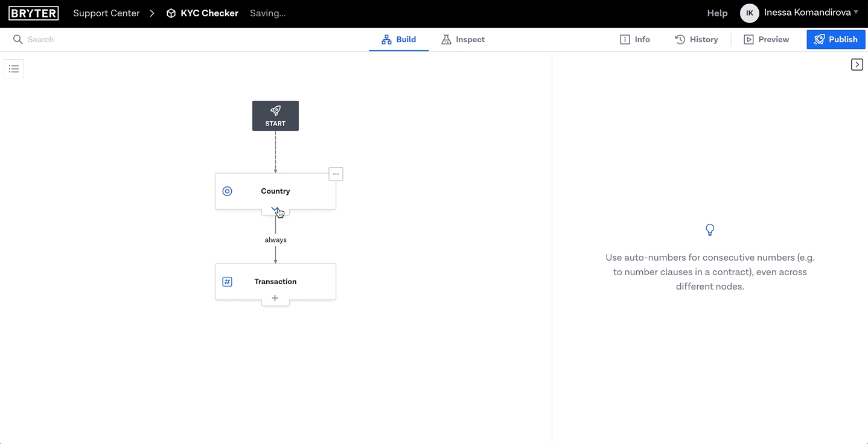Image resolution: width=868 pixels, height=444 pixels.
Task: Click the KYC Checker cube icon
Action: click(x=171, y=13)
